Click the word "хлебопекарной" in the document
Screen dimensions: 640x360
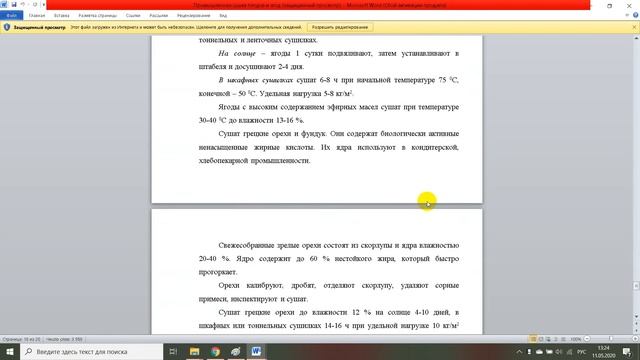223,161
